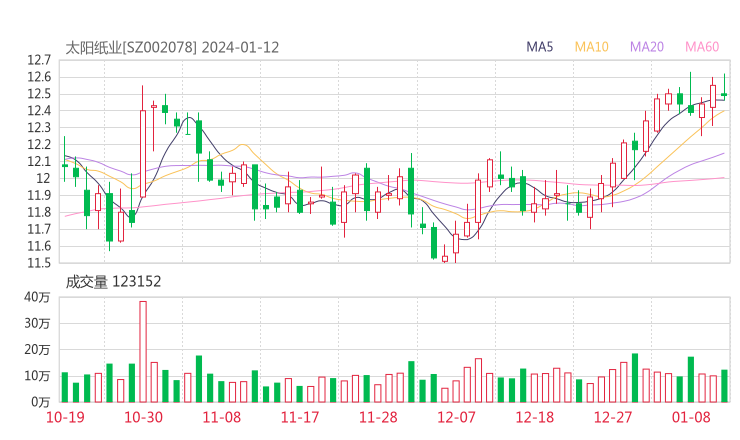Click the MA10 legend label
The height and width of the screenshot is (440, 740).
tap(591, 47)
